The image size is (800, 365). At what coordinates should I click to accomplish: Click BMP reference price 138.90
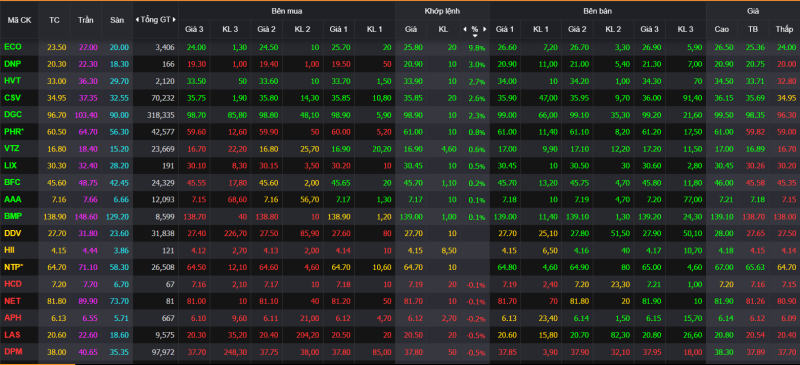54,216
